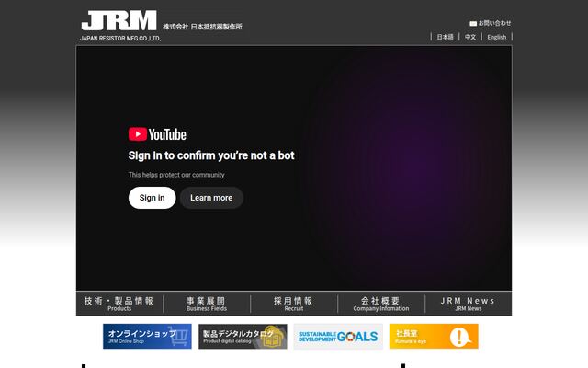588x368 pixels.
Task: Click the envelope icon beside お問い合わせ
Action: 473,23
